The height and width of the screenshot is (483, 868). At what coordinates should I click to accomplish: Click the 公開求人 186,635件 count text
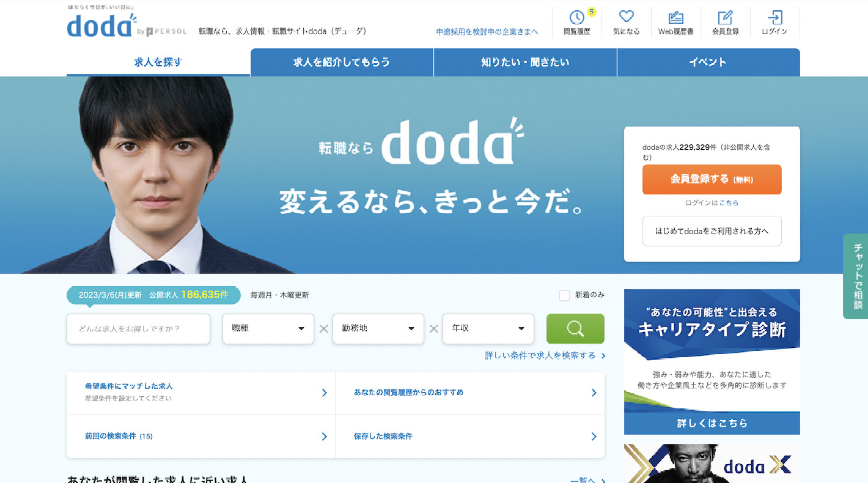point(188,295)
